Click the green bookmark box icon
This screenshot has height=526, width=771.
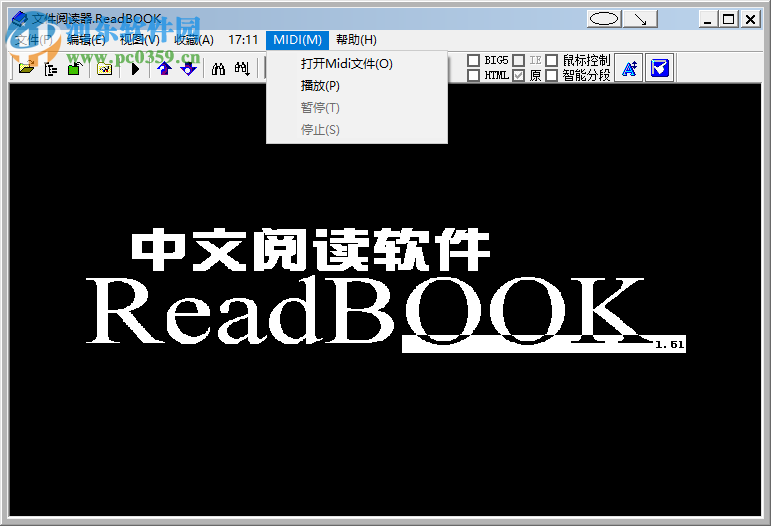pos(74,68)
